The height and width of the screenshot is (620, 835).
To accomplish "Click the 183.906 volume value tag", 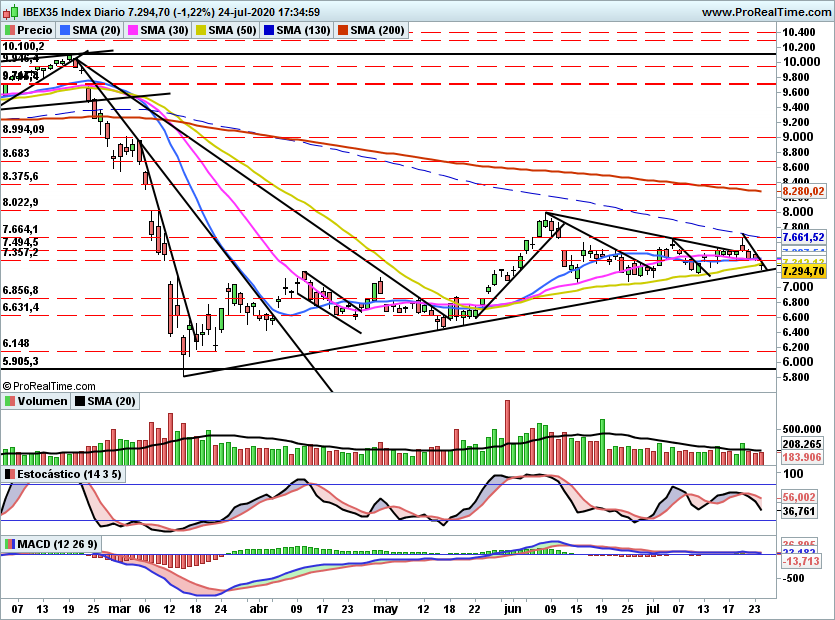I will point(801,457).
